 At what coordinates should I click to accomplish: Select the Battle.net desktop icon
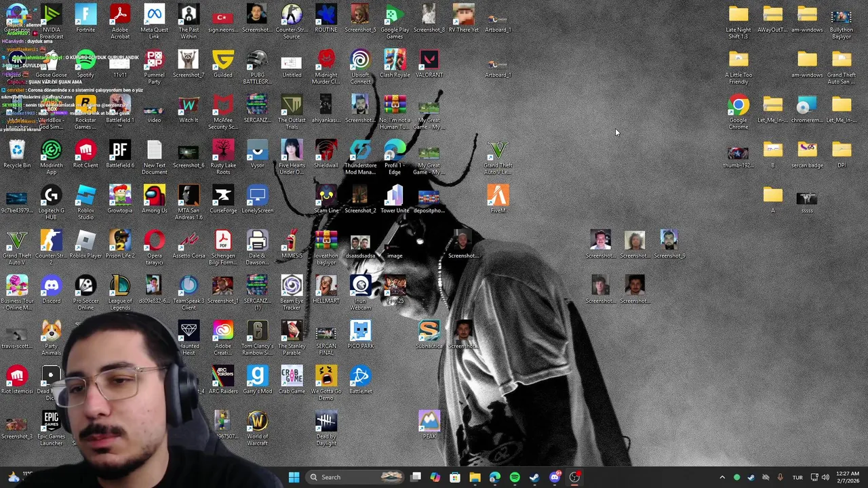[x=360, y=380]
